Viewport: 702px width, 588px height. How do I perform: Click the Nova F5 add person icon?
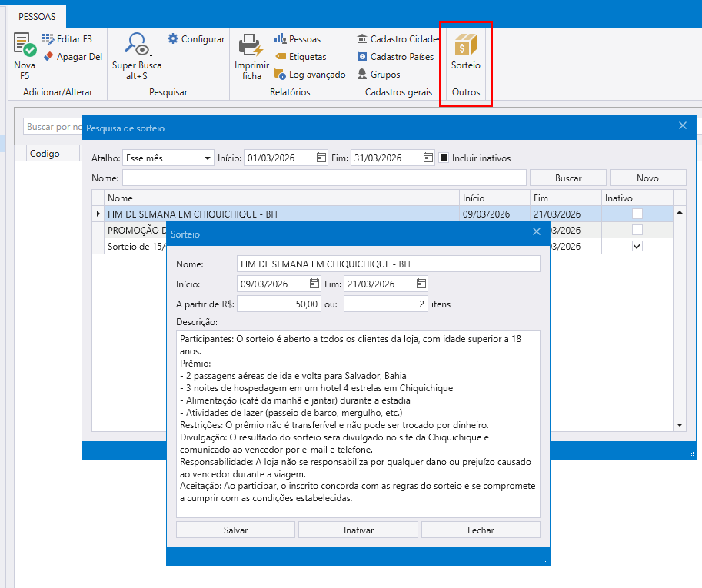pyautogui.click(x=25, y=45)
